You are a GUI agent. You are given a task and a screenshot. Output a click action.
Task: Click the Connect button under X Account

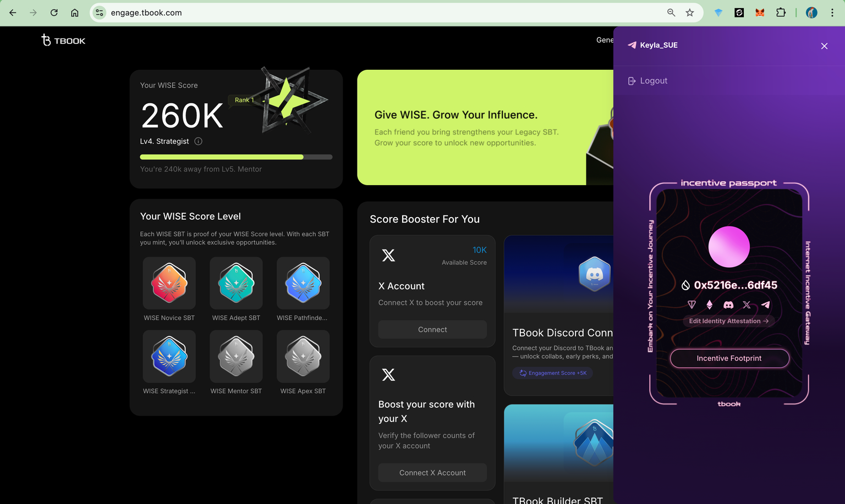432,329
